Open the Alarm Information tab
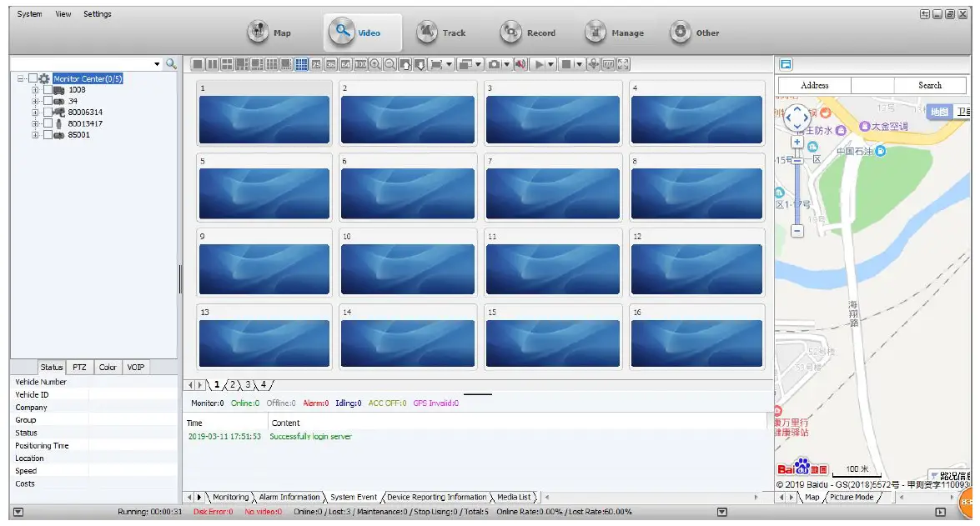This screenshot has width=980, height=526. [x=289, y=497]
